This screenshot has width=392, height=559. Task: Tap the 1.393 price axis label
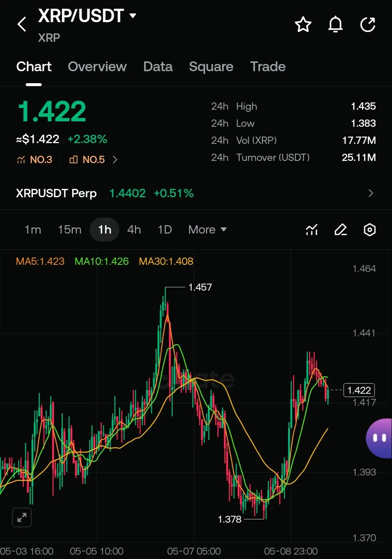point(364,472)
